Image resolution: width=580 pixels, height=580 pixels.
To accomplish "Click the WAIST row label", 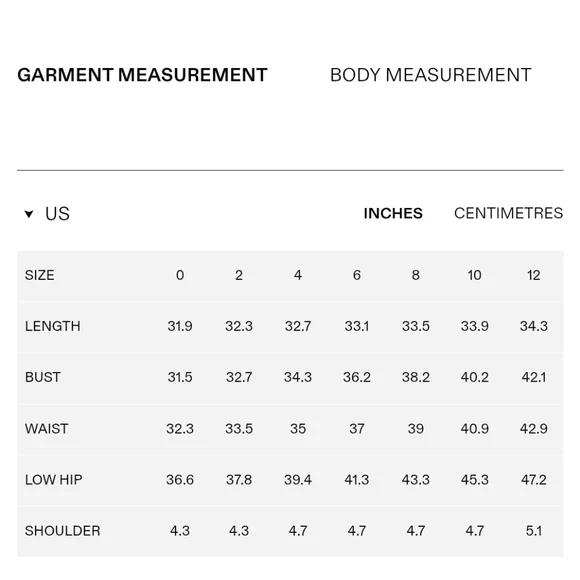I will pyautogui.click(x=47, y=429).
